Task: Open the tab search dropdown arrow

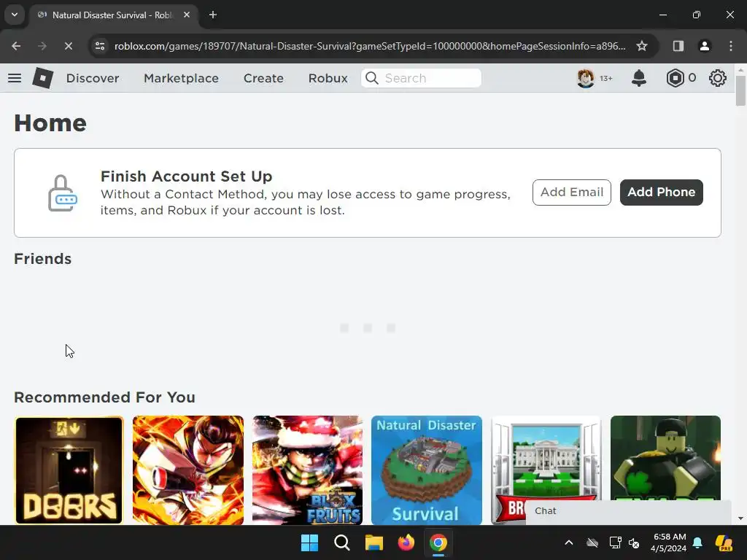Action: coord(15,15)
